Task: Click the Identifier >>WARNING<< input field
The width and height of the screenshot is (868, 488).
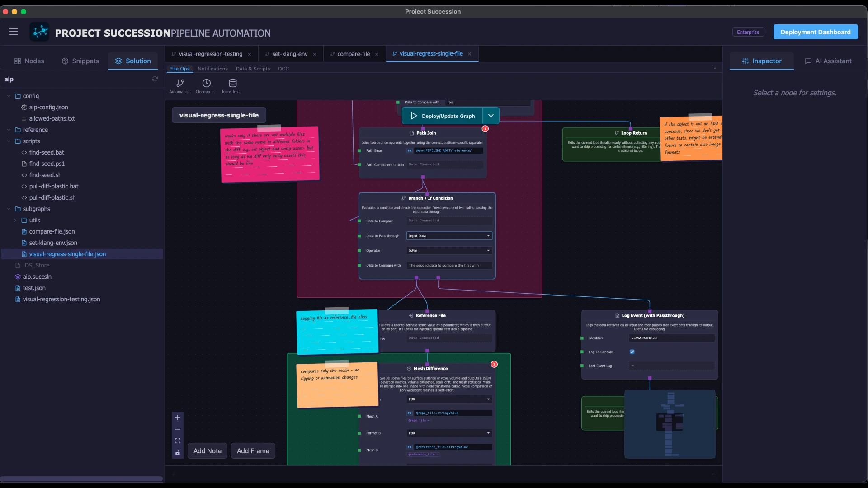Action: click(672, 338)
